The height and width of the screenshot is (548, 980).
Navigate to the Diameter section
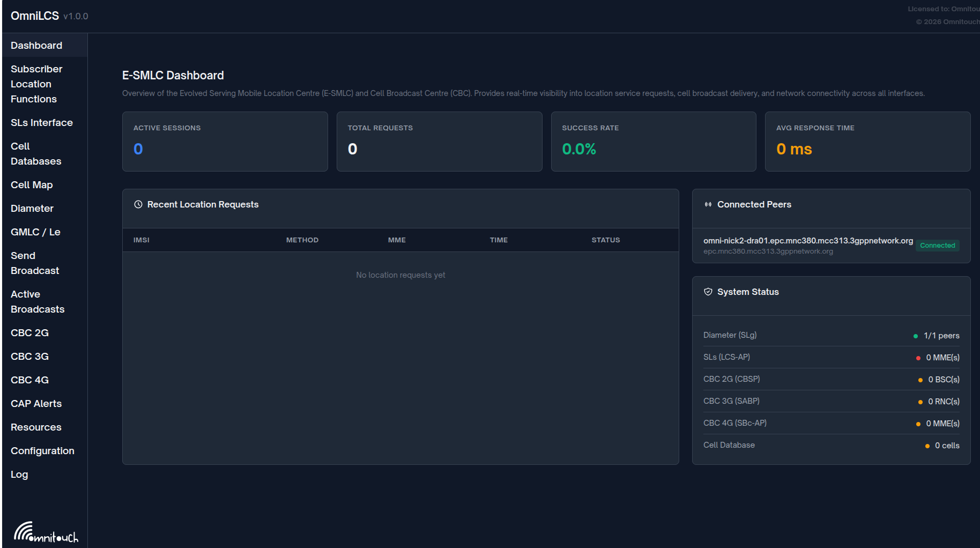pyautogui.click(x=32, y=208)
